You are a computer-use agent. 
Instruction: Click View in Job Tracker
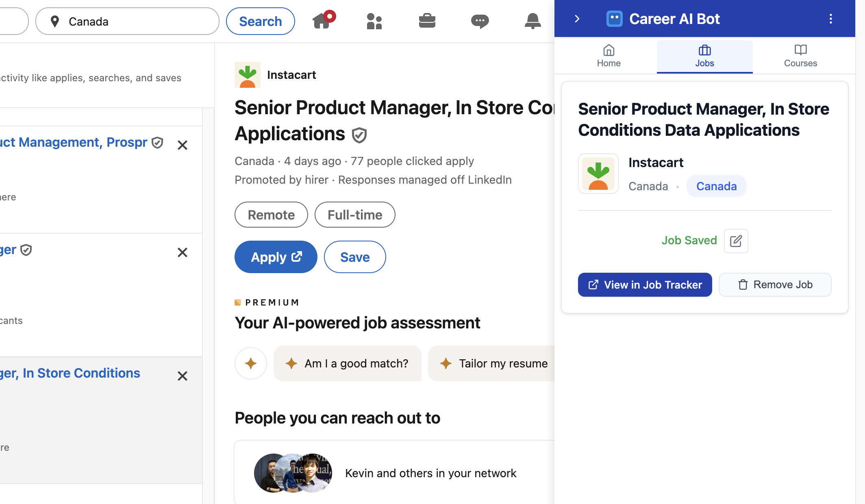pos(645,285)
